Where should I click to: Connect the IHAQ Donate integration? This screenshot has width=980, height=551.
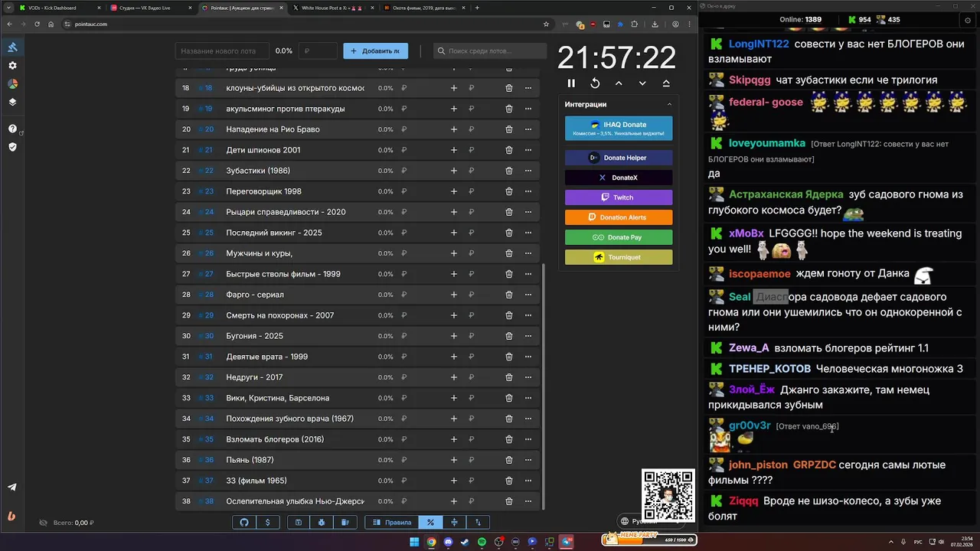619,129
